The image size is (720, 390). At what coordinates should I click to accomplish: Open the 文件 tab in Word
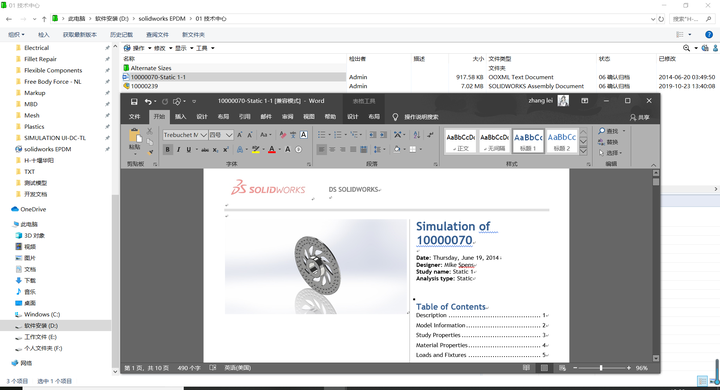[x=135, y=117]
